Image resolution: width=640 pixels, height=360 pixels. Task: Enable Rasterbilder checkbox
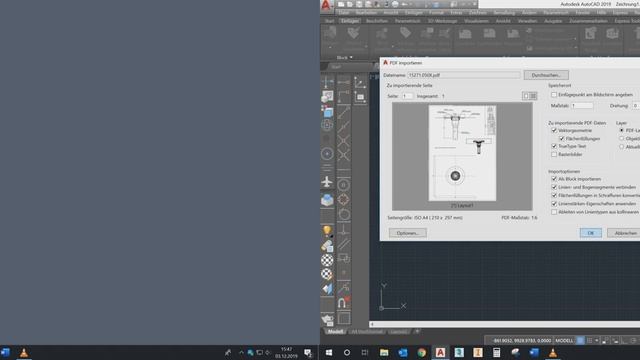point(554,154)
